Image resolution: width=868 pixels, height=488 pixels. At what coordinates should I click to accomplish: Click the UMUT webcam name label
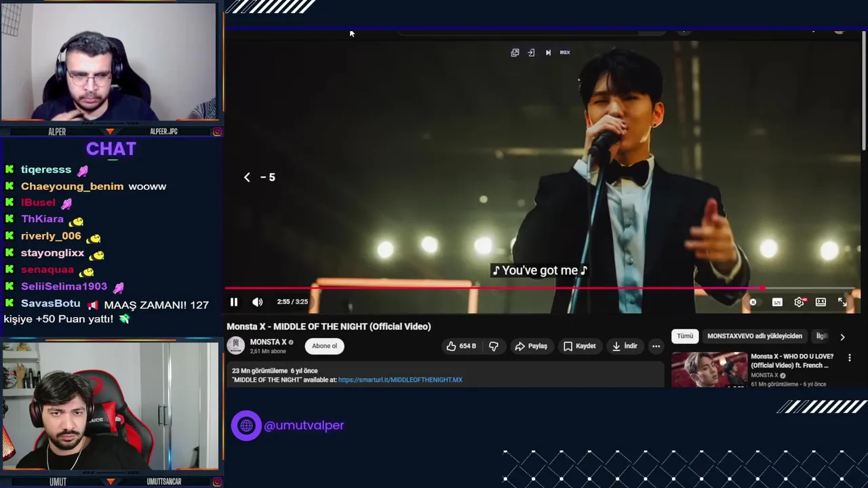[x=58, y=482]
